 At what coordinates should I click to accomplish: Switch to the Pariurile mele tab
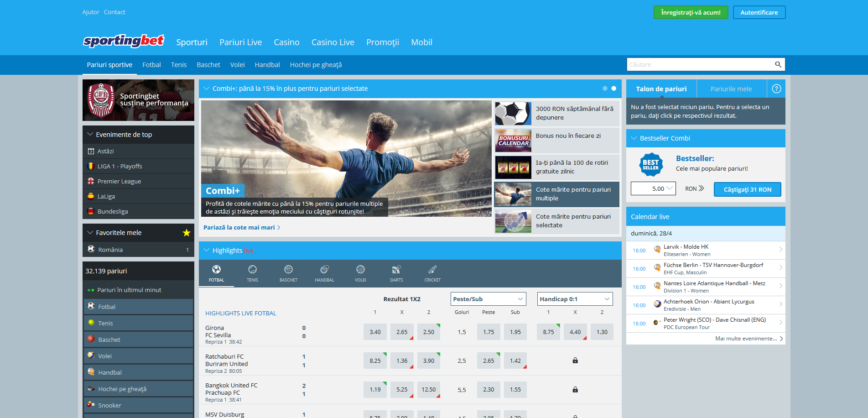[731, 89]
